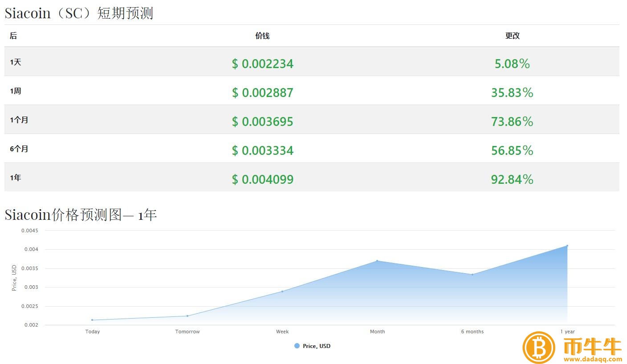Click the Siacoin价格预测图— 1年 heading

tap(81, 214)
